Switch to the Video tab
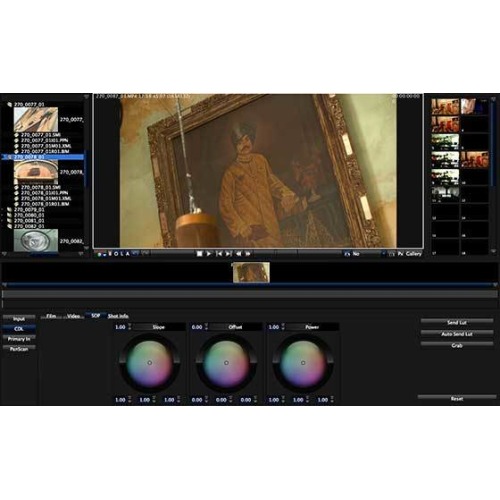 pos(73,316)
